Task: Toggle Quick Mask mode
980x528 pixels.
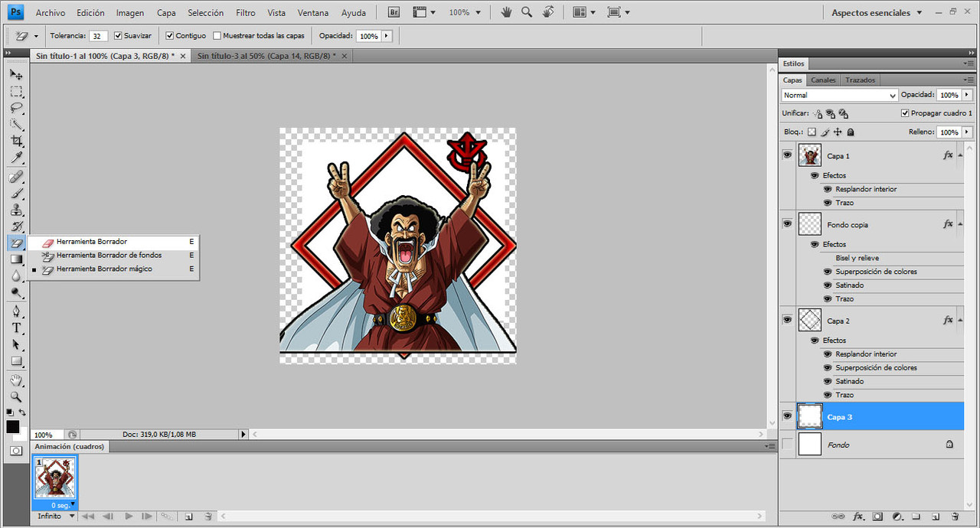Action: pyautogui.click(x=16, y=451)
